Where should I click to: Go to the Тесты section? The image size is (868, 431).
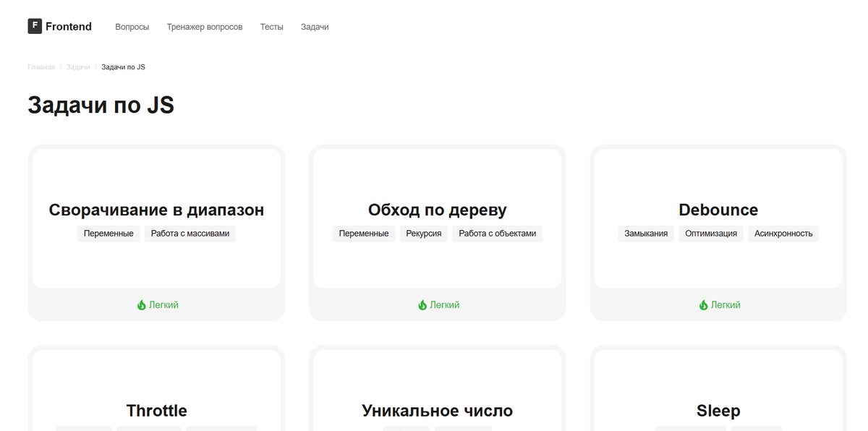tap(272, 27)
